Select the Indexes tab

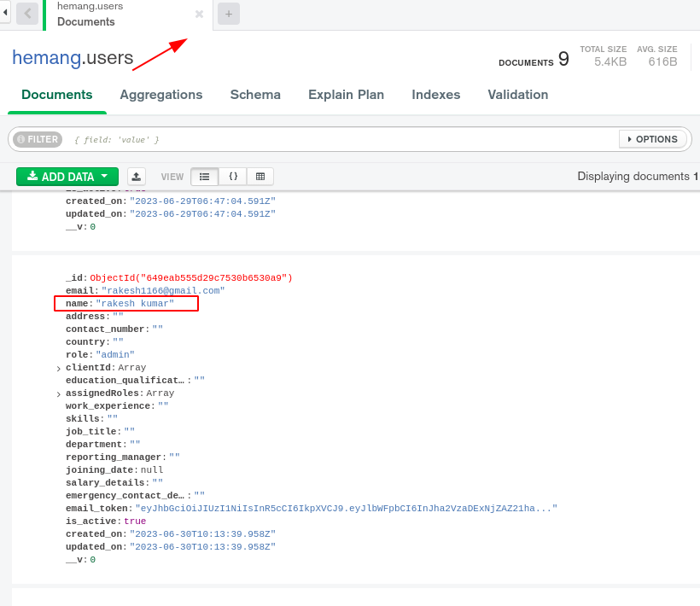click(435, 95)
